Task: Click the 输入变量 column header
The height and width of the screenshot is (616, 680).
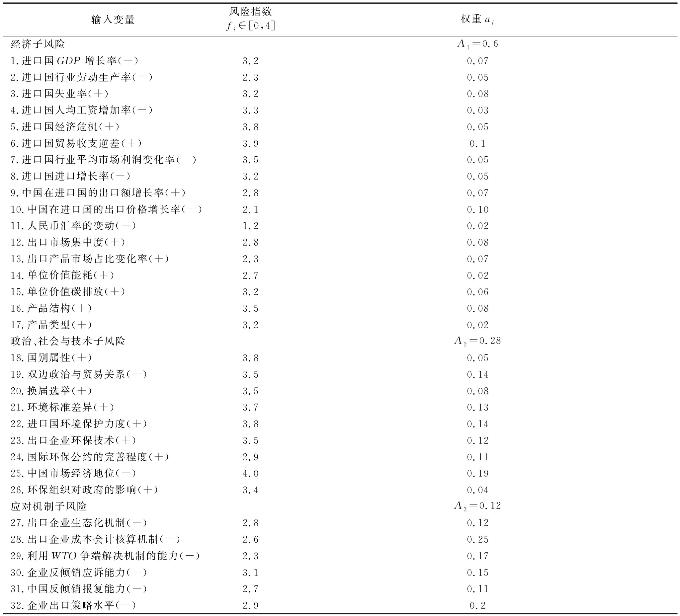Action: point(113,20)
